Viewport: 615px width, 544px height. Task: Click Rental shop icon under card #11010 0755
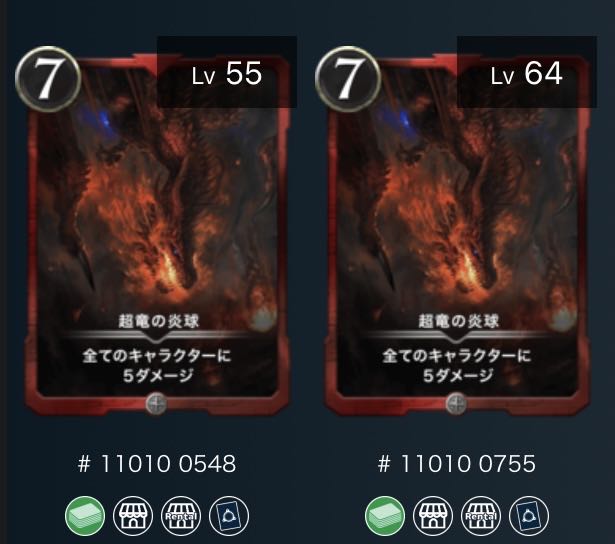[x=481, y=516]
